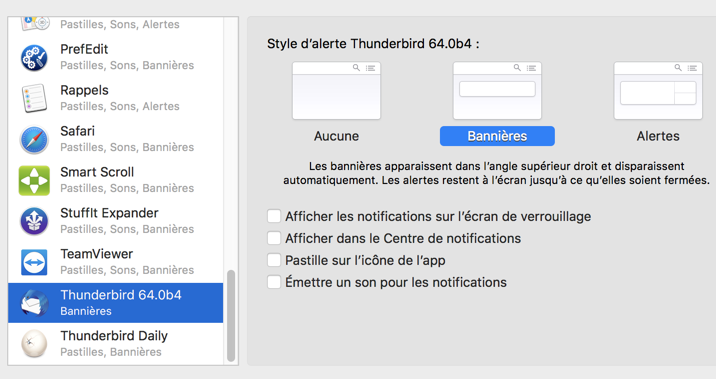
Task: Select Thunderbird Daily in the app list
Action: click(116, 343)
